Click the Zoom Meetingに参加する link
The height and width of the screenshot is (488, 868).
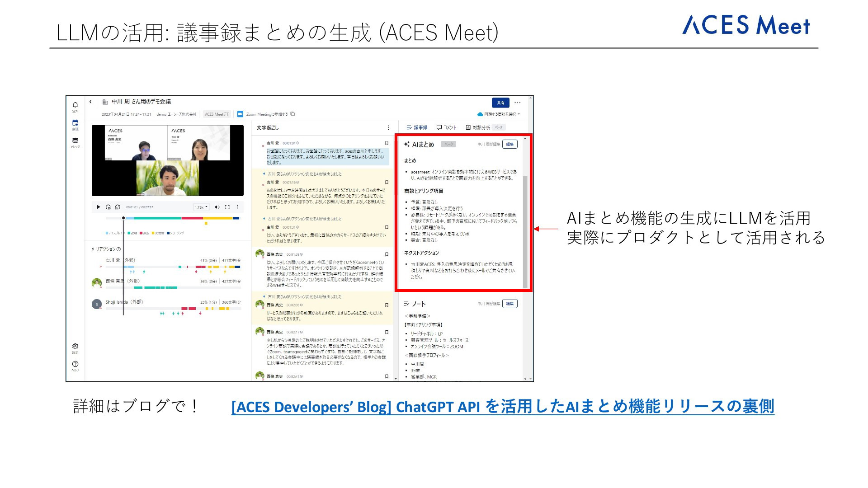pyautogui.click(x=267, y=114)
